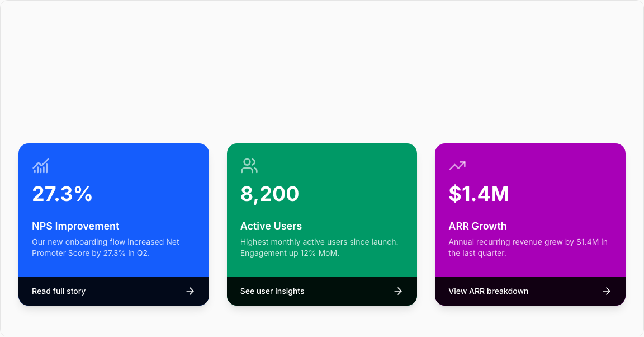Select the $1.4M figure
The image size is (644, 337).
479,194
